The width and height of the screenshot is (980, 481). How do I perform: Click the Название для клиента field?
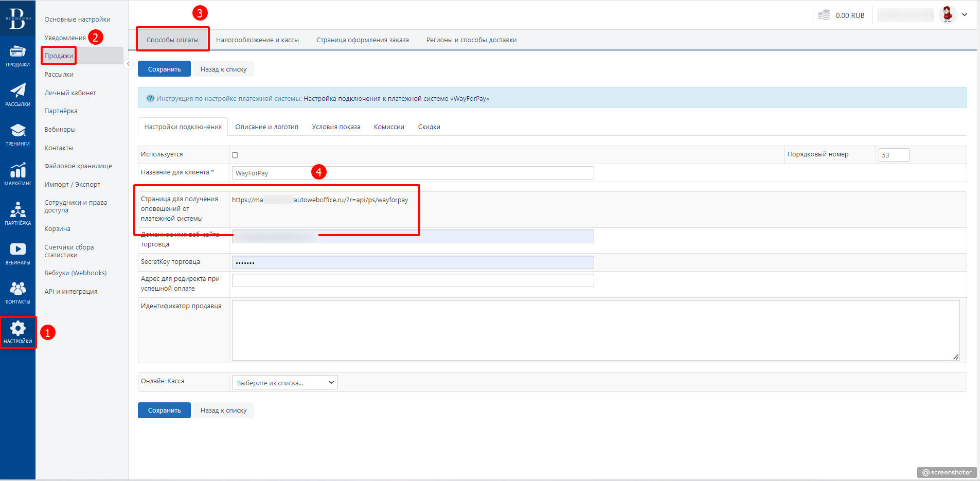(x=413, y=173)
